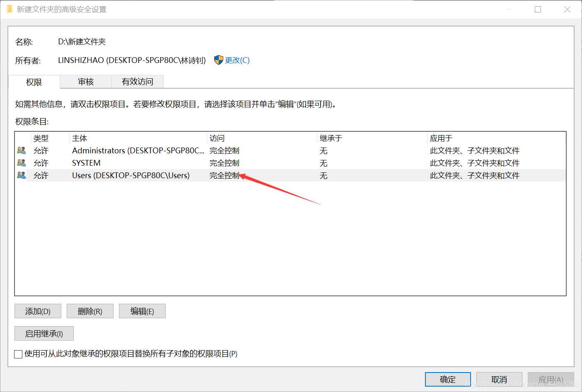Click 允许 in the Administrators row

coord(41,150)
